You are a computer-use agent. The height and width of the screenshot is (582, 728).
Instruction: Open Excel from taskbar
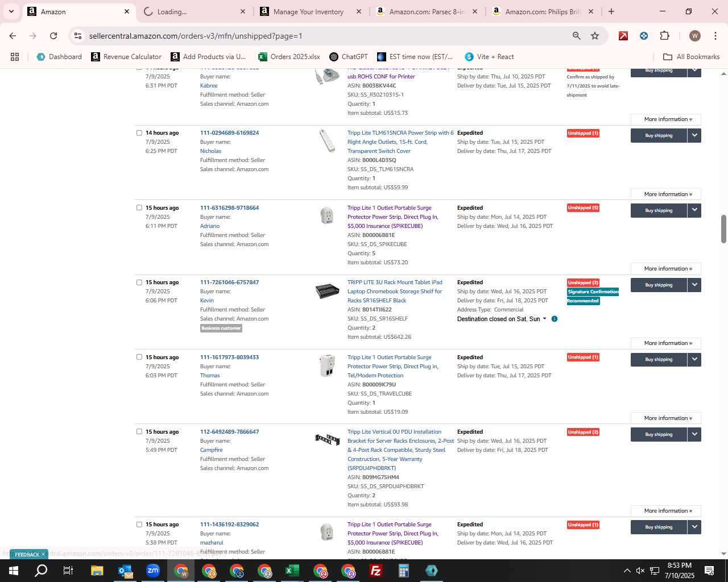292,571
